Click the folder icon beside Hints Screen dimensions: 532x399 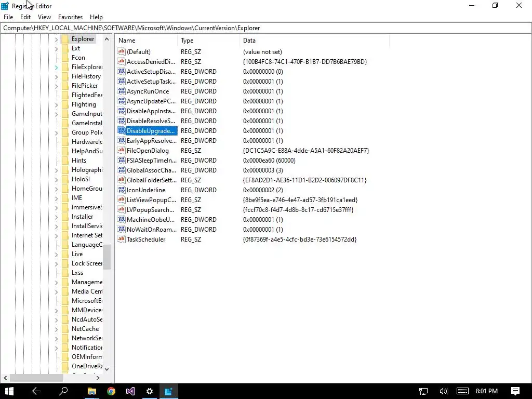pos(65,161)
